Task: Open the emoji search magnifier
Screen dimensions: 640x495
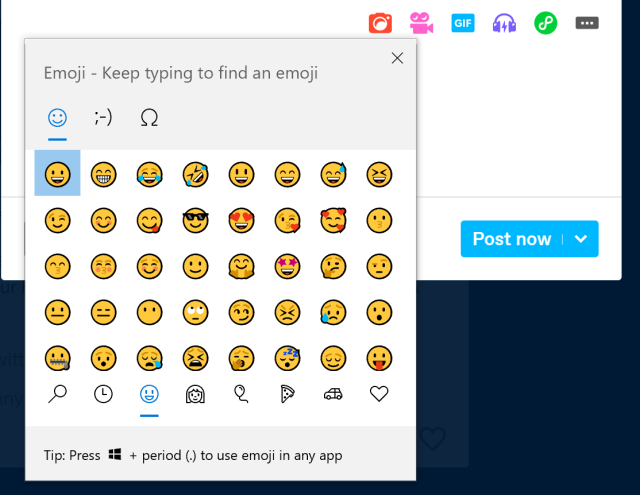Action: (57, 394)
